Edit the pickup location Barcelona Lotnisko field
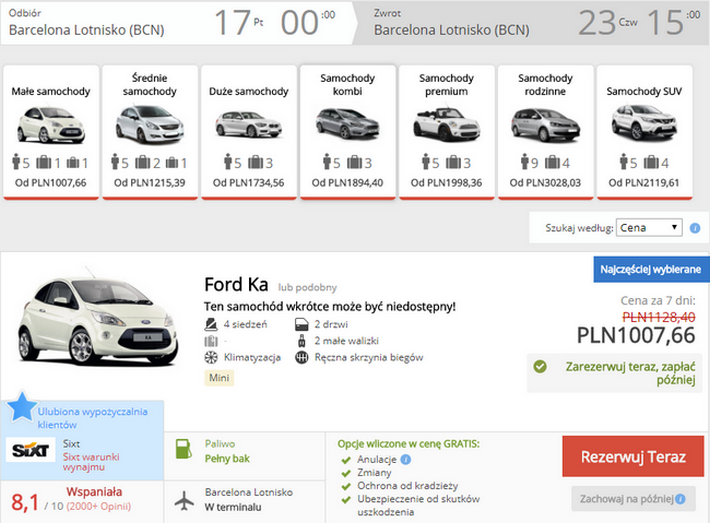The width and height of the screenshot is (710, 523). [86, 30]
